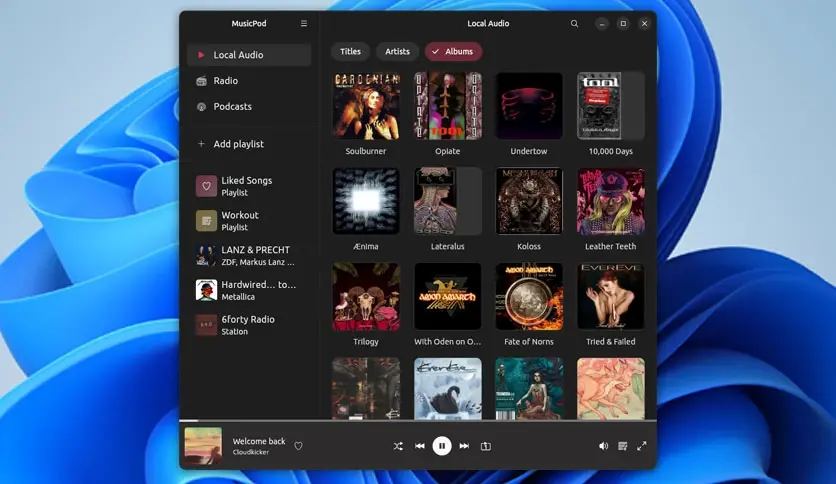836x484 pixels.
Task: Click the Local Audio play arrow icon
Action: 201,55
